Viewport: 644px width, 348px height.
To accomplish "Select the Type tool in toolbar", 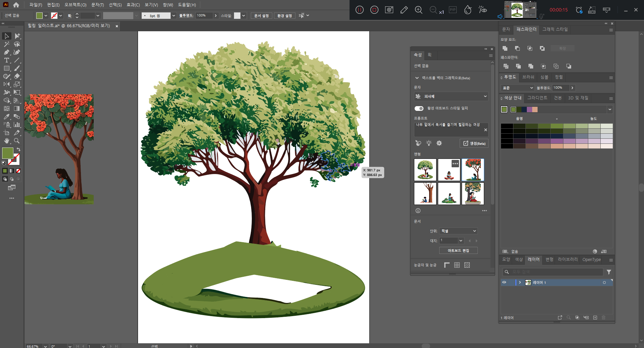I will [x=7, y=60].
